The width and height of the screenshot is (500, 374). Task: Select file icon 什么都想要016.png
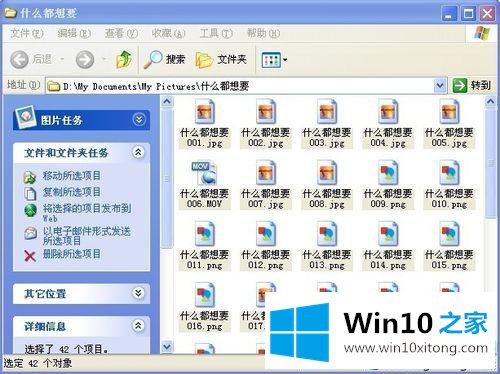click(205, 295)
